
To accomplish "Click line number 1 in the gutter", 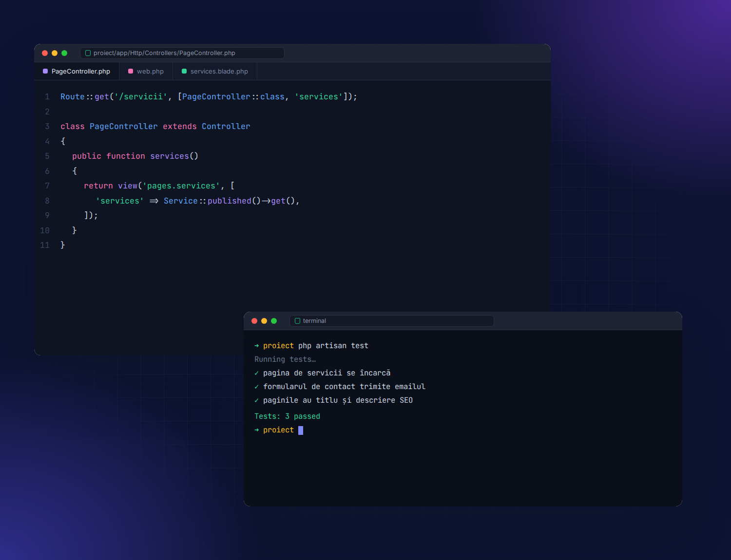I will tap(47, 96).
